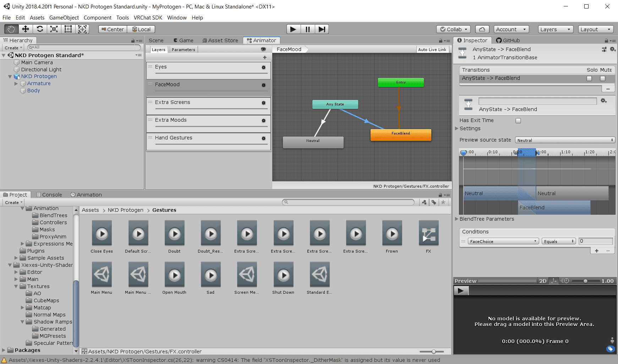The height and width of the screenshot is (364, 618).
Task: Open the Cloud services icon
Action: (482, 29)
